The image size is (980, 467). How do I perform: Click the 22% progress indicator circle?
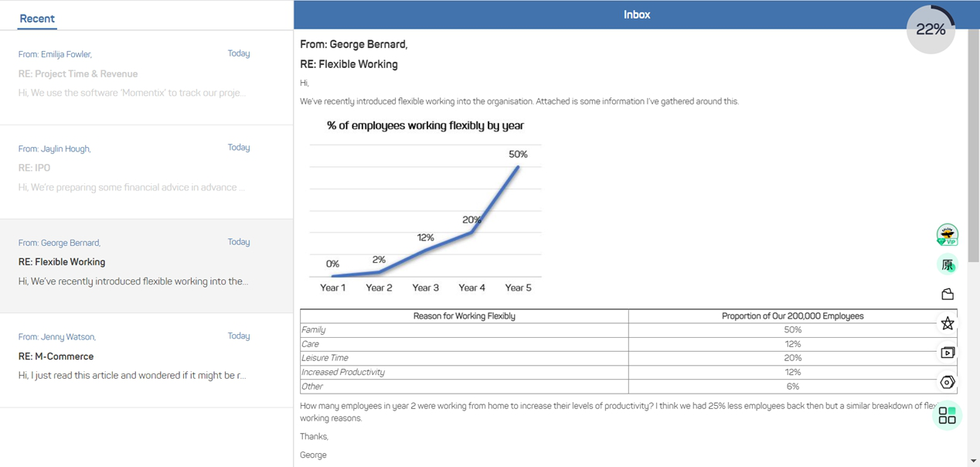[931, 29]
